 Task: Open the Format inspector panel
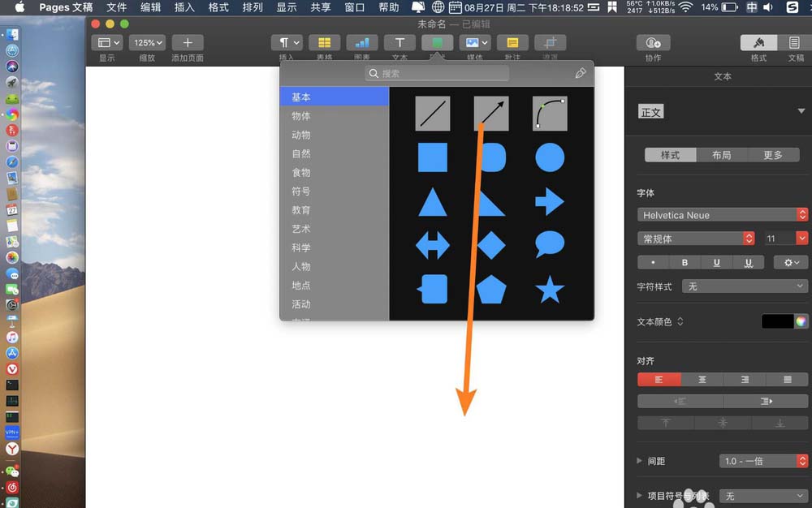758,42
